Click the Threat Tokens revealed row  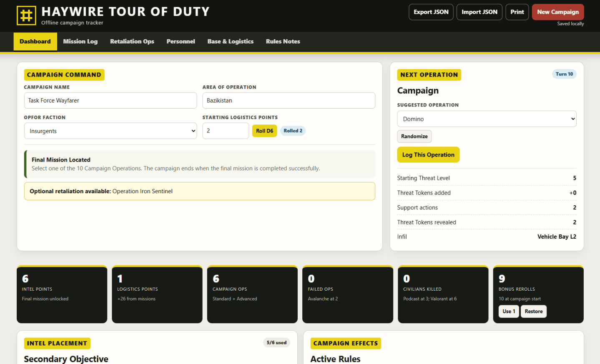tap(487, 222)
